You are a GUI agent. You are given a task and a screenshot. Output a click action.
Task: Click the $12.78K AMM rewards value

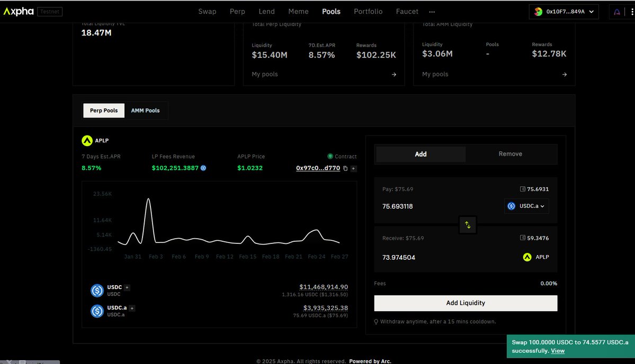[549, 54]
